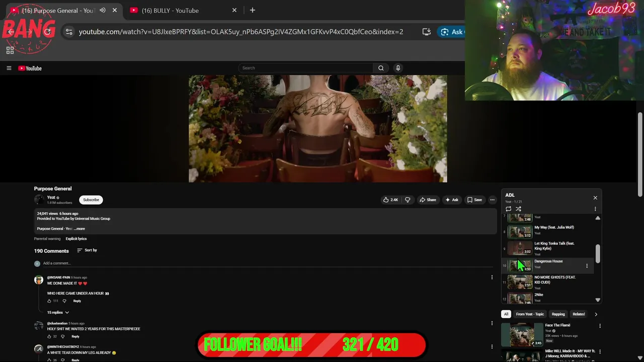Open the YouTube hamburger guide menu
Screen dimensions: 644x362
pos(9,68)
